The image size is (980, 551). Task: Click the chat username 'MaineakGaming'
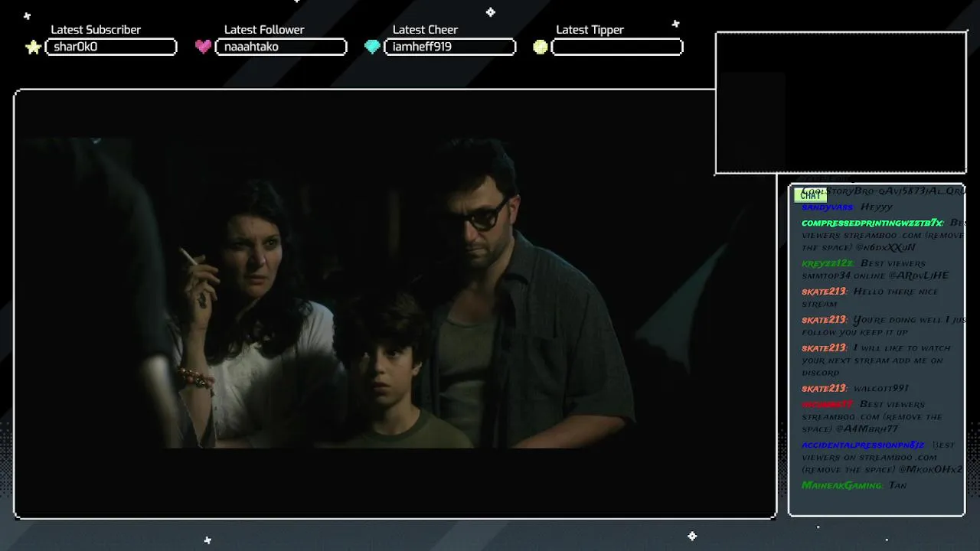(x=842, y=485)
